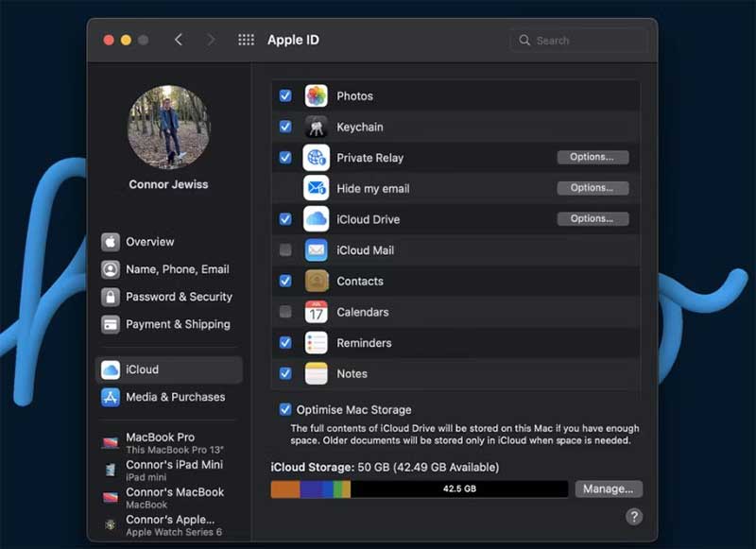The height and width of the screenshot is (549, 756).
Task: Toggle the Notes checkbox
Action: coord(285,373)
